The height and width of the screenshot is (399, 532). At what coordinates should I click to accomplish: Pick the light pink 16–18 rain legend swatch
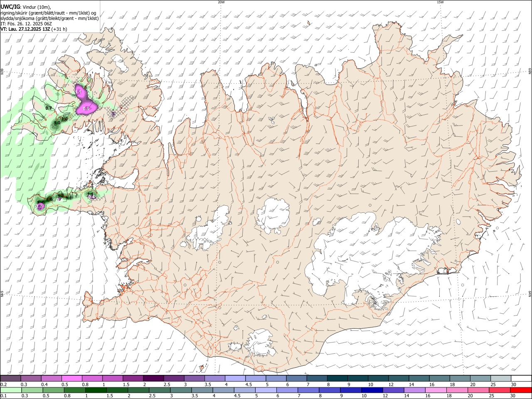click(x=436, y=390)
